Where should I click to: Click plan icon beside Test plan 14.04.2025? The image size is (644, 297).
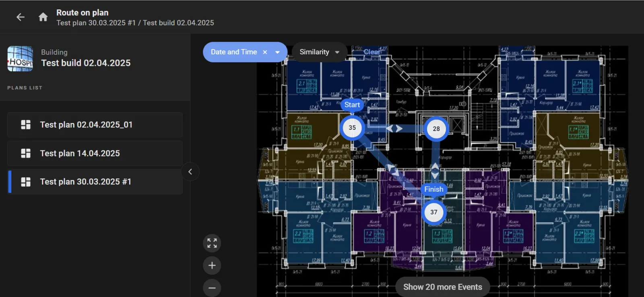point(26,154)
